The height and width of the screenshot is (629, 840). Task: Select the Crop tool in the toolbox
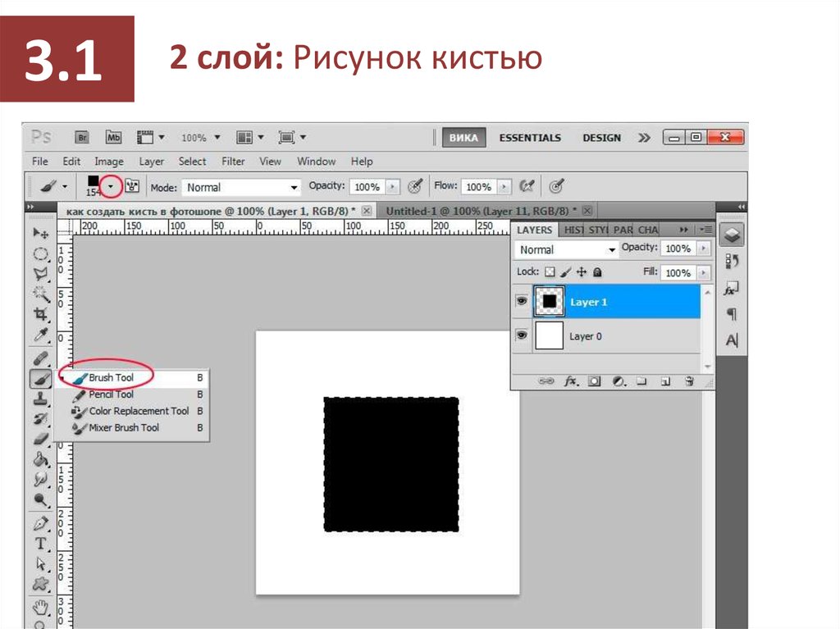[40, 315]
